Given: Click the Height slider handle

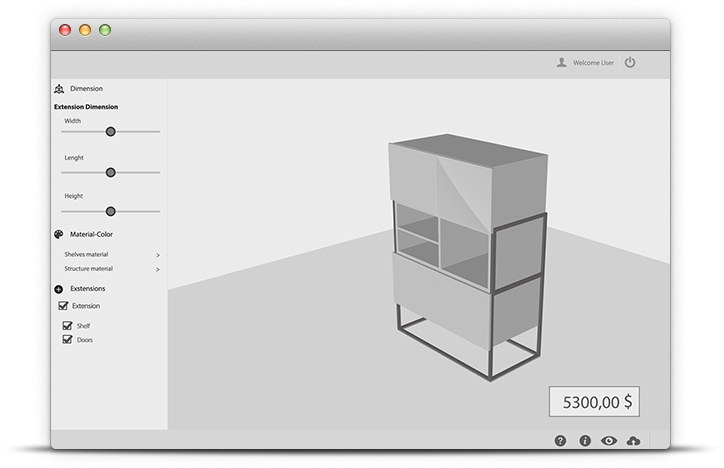Looking at the screenshot, I should (x=110, y=211).
